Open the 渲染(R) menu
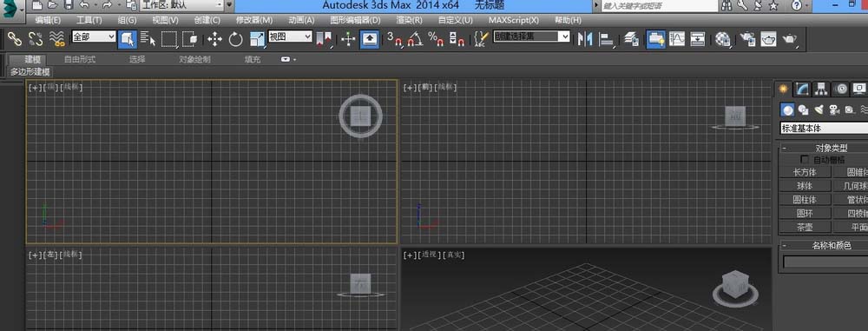Screen dimensions: 868x331 click(409, 20)
